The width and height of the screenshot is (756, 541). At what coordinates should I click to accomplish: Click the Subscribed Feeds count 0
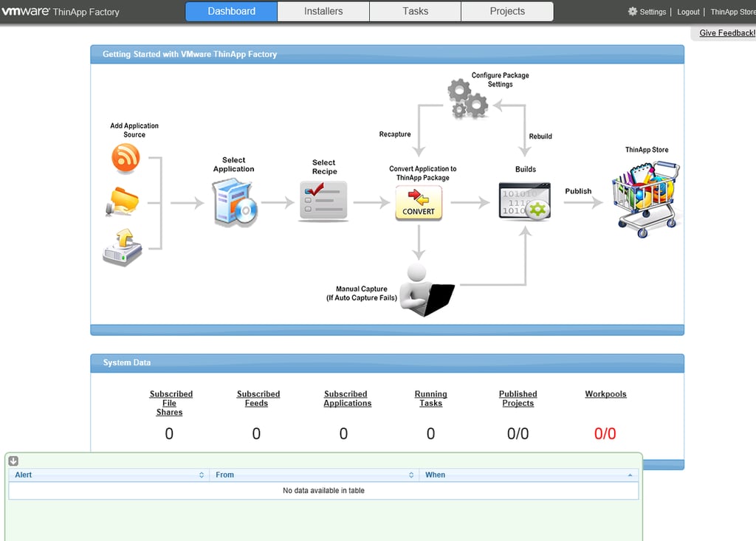tap(256, 433)
